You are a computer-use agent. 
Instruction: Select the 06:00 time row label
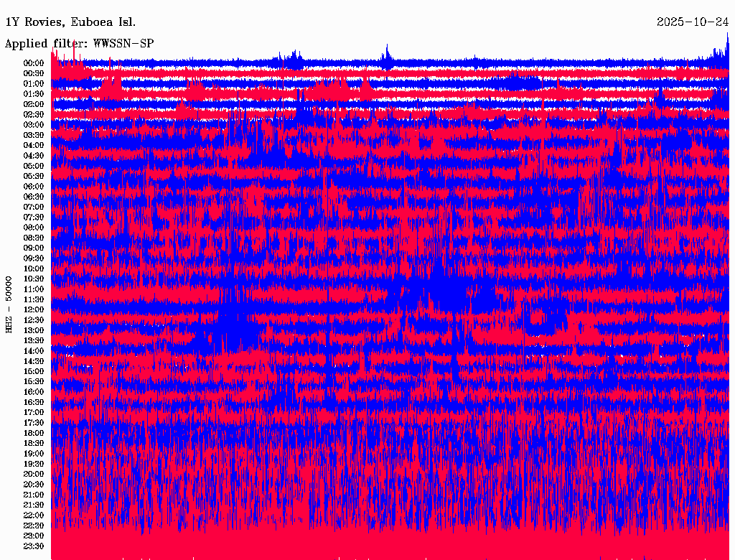pyautogui.click(x=34, y=187)
